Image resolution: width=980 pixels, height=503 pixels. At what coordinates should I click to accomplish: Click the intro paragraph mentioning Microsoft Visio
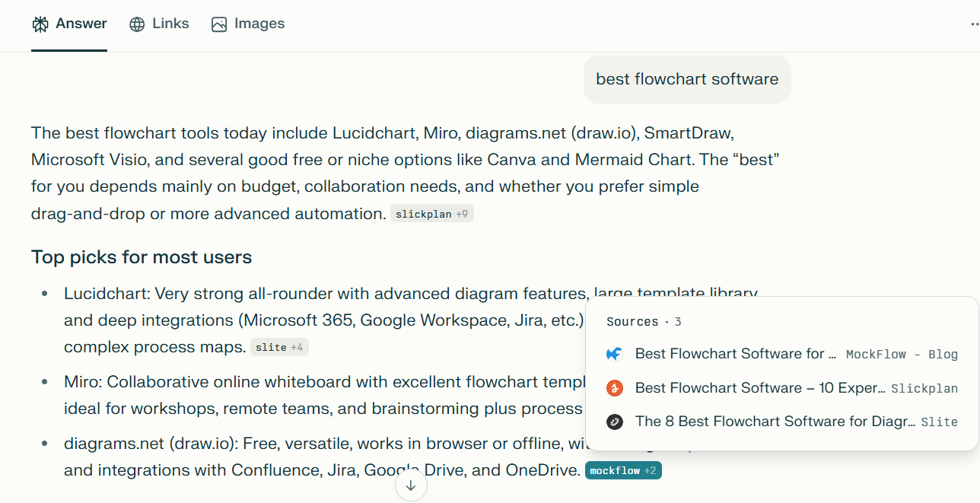(x=406, y=174)
